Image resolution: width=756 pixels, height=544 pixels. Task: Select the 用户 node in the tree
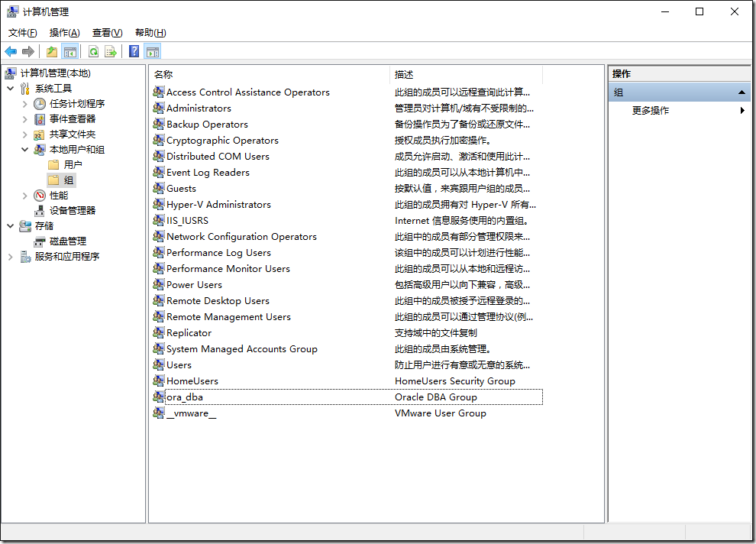click(x=73, y=165)
